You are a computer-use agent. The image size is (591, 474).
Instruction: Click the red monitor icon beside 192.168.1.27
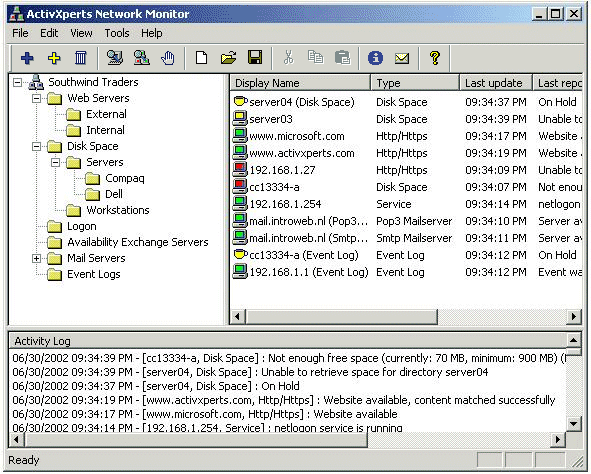coord(240,170)
